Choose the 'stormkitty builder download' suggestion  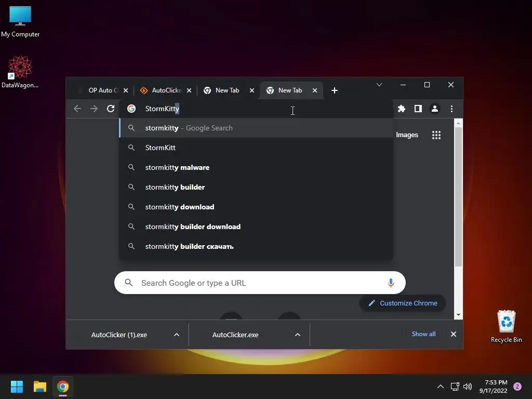click(256, 227)
